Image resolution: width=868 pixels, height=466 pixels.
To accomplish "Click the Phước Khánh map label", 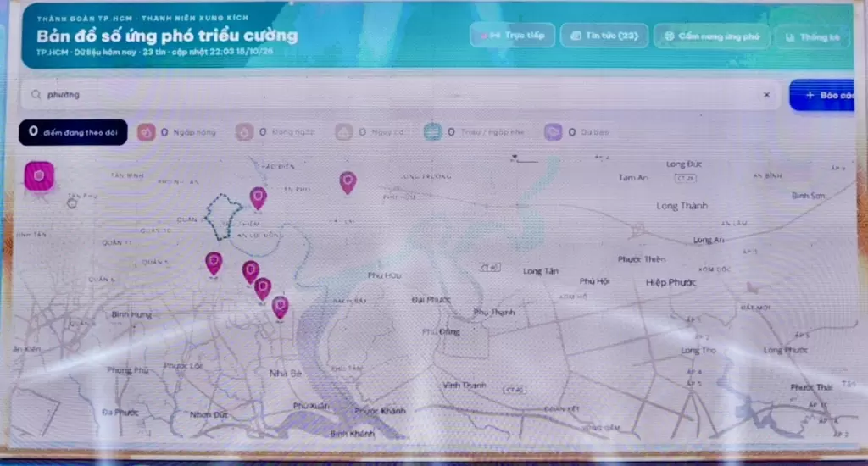I will [381, 411].
